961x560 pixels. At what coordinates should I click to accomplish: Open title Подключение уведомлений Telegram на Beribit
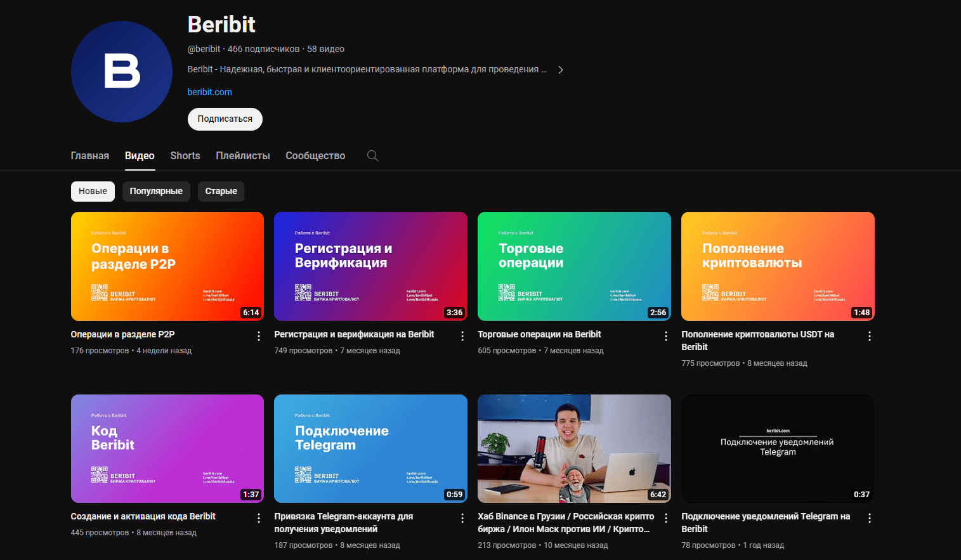766,523
